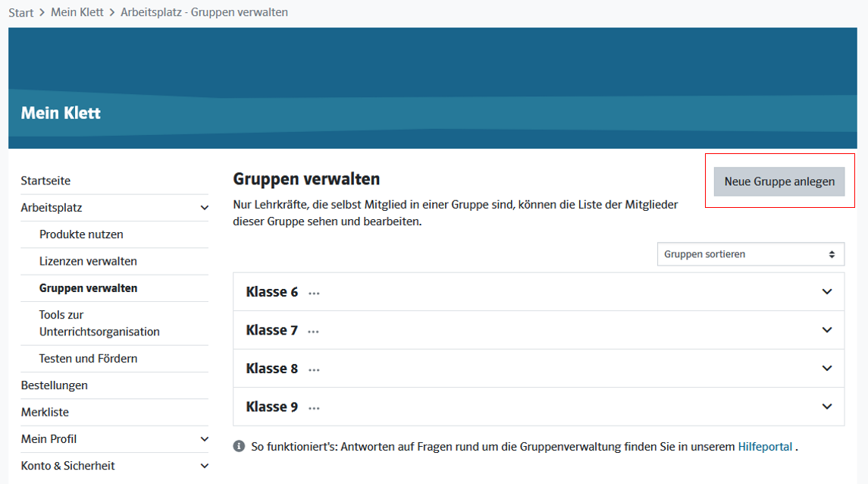Screen dimensions: 868x484
Task: Open the three-dot menu next to Klasse 7
Action: point(313,332)
